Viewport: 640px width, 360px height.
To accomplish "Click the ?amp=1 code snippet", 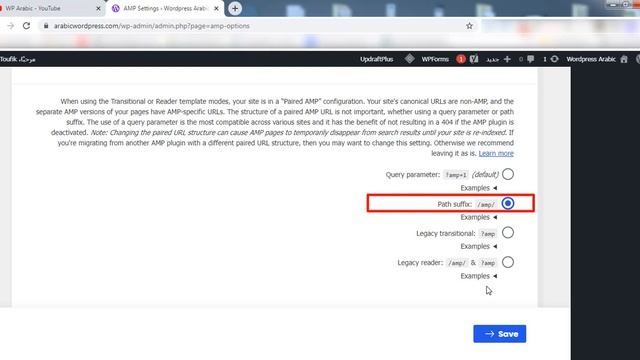I will [x=456, y=175].
